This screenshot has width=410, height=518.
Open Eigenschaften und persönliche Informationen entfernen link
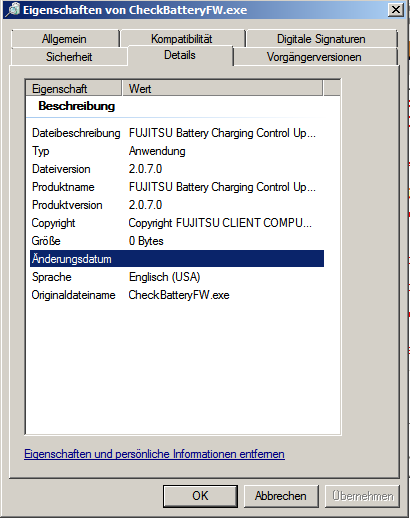pyautogui.click(x=154, y=454)
